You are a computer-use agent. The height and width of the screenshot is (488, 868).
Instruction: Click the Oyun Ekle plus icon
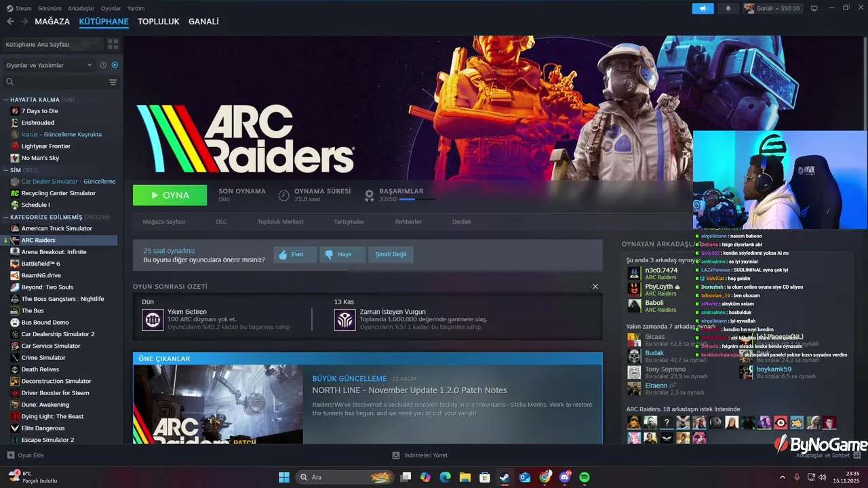10,455
